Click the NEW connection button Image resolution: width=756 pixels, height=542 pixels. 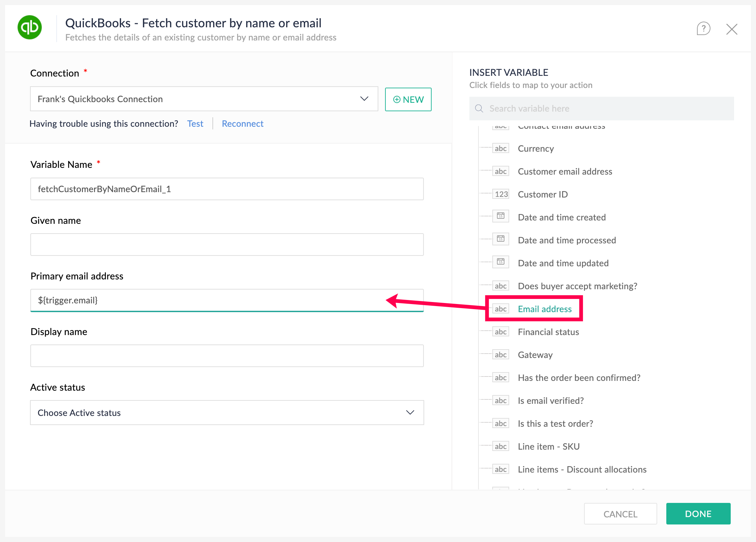coord(408,99)
